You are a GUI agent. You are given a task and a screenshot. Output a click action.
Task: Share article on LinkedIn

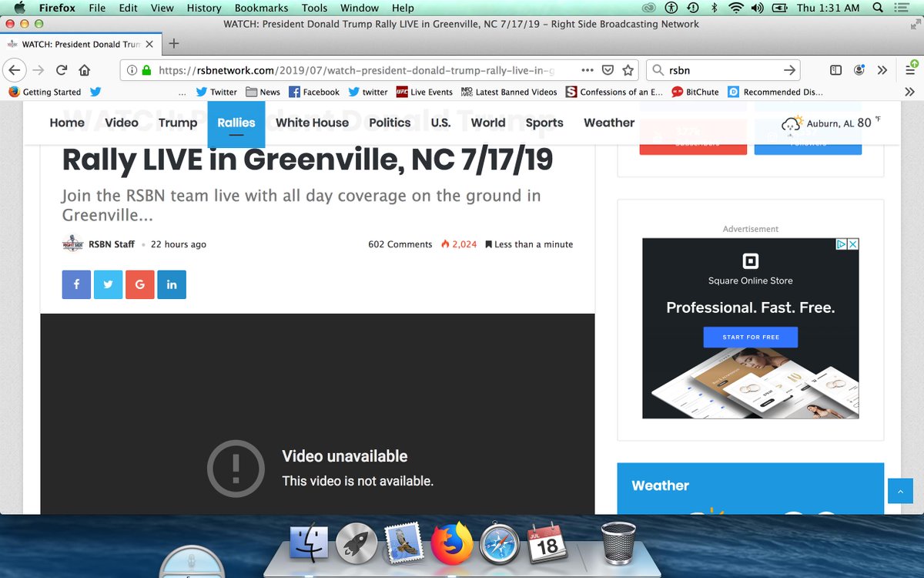(172, 284)
